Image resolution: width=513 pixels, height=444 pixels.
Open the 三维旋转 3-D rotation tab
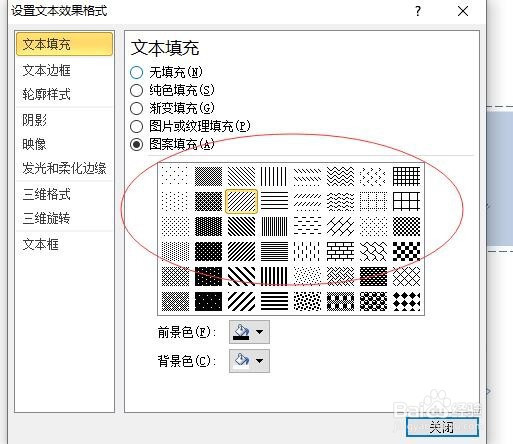point(64,219)
